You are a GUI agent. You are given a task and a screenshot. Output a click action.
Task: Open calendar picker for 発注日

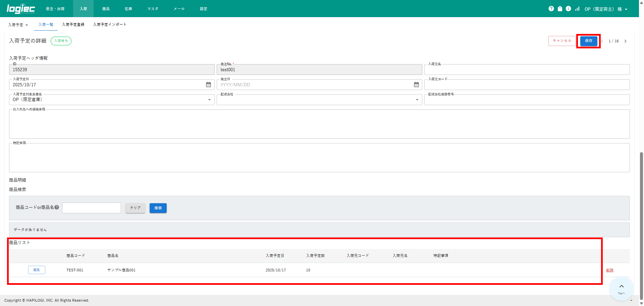[x=416, y=85]
